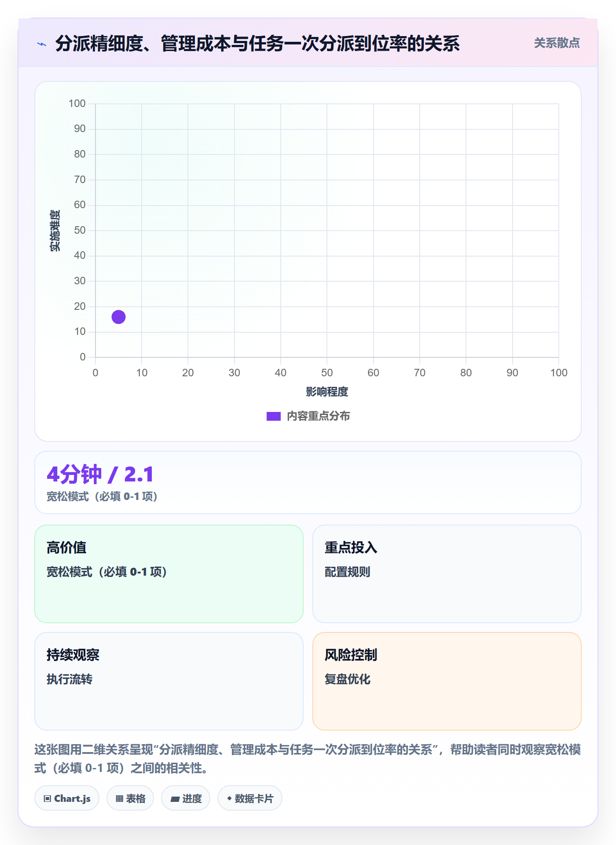Click the lightning bolt icon in header
This screenshot has height=845, width=616.
click(x=42, y=44)
